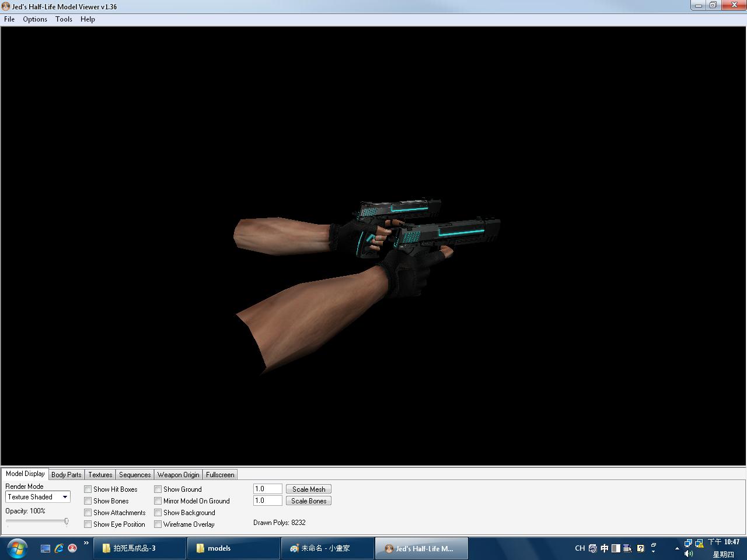747x560 pixels.
Task: Select the Model Display tab
Action: pyautogui.click(x=25, y=474)
